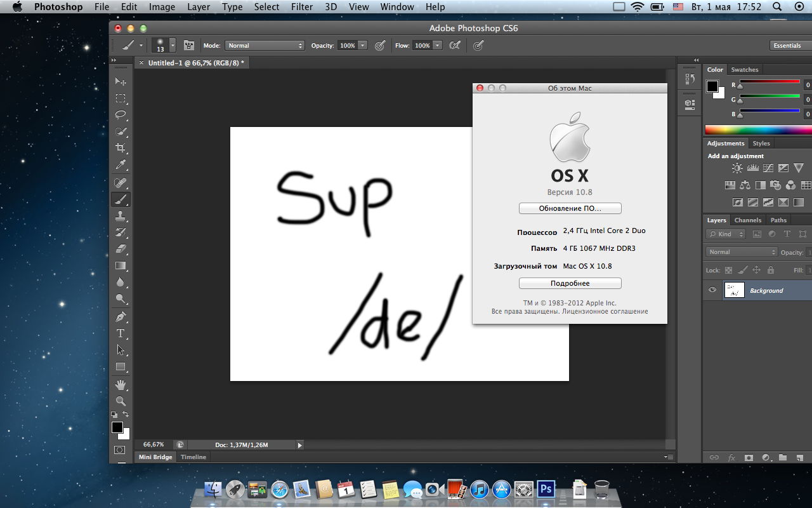This screenshot has height=508, width=812.
Task: Enable airbrush mode in the options bar
Action: [454, 46]
